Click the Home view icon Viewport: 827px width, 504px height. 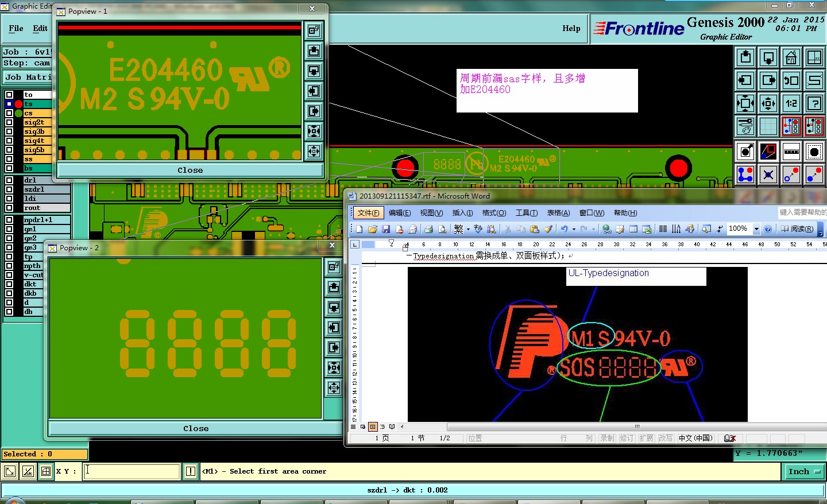click(x=791, y=57)
